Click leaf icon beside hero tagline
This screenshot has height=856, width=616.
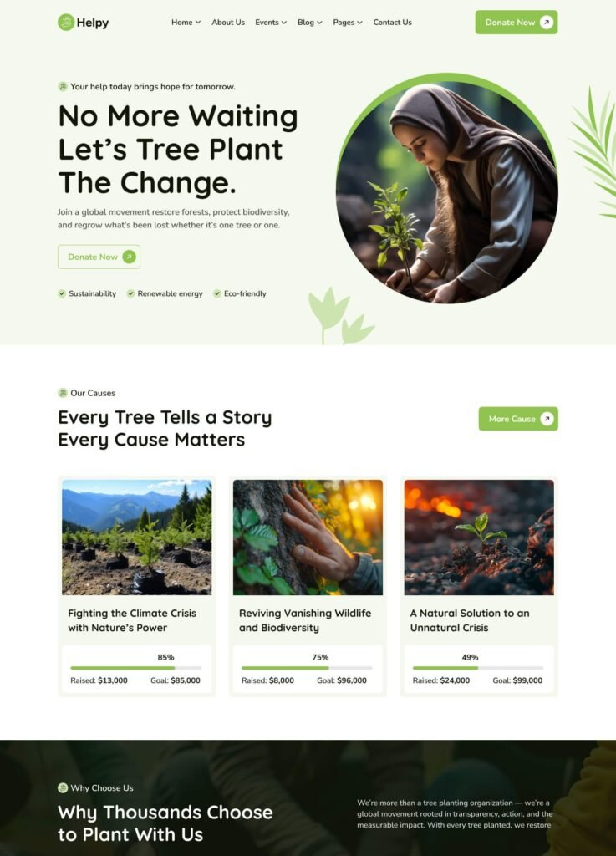pos(63,86)
